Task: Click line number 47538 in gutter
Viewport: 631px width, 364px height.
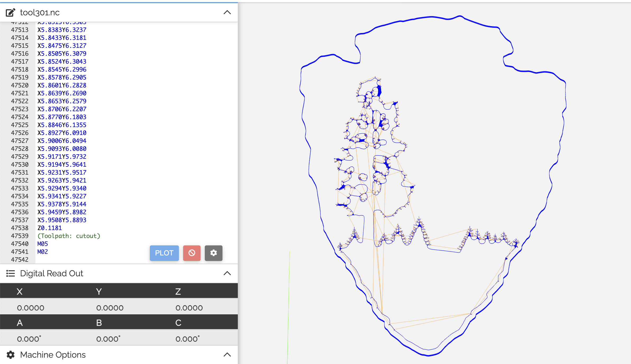Action: (20, 228)
